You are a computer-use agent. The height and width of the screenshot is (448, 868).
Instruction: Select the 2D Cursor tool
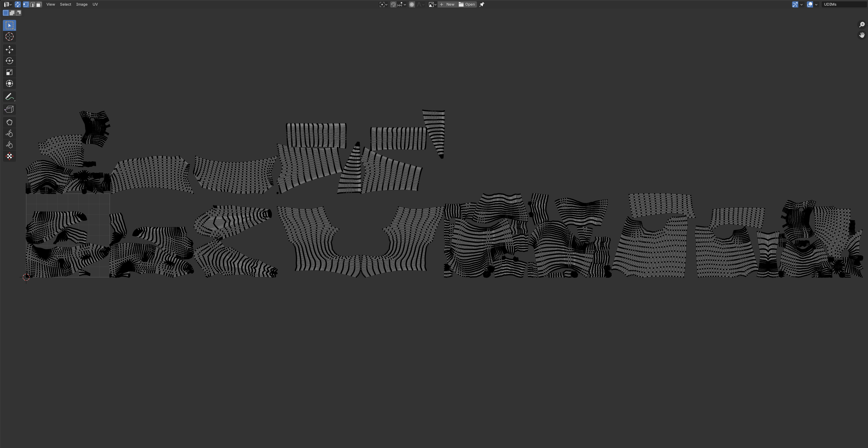tap(10, 37)
